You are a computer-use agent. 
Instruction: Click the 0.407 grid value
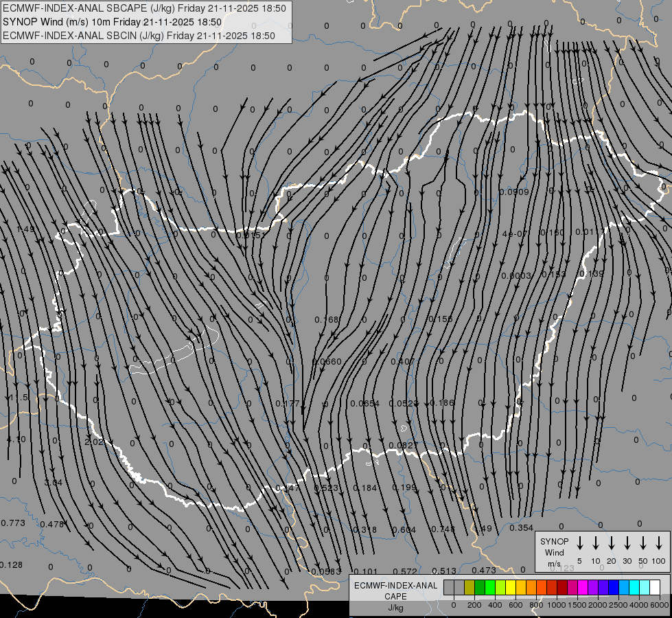[403, 362]
